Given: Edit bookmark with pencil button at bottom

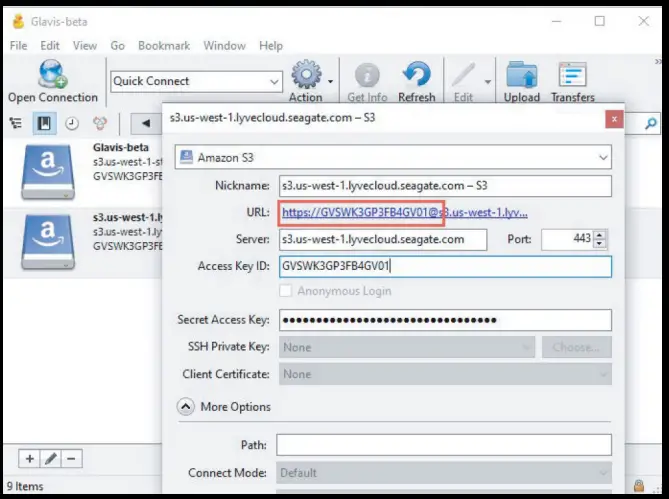Looking at the screenshot, I should pos(51,459).
